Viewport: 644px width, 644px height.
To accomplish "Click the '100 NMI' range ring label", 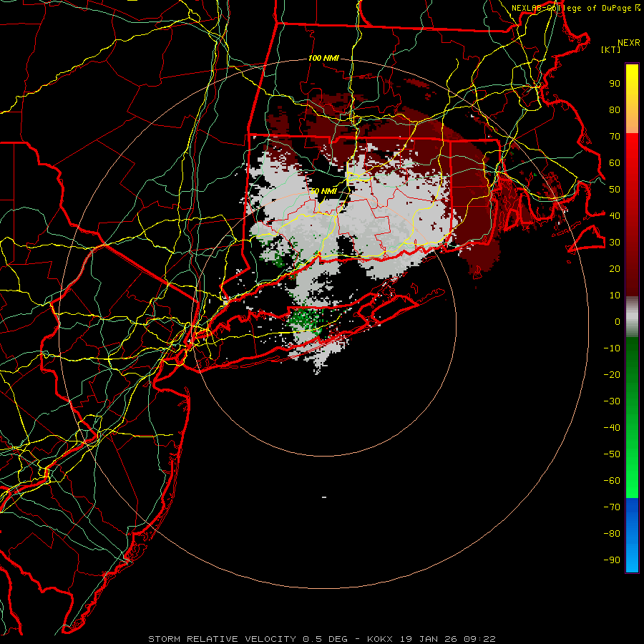I will click(x=323, y=59).
